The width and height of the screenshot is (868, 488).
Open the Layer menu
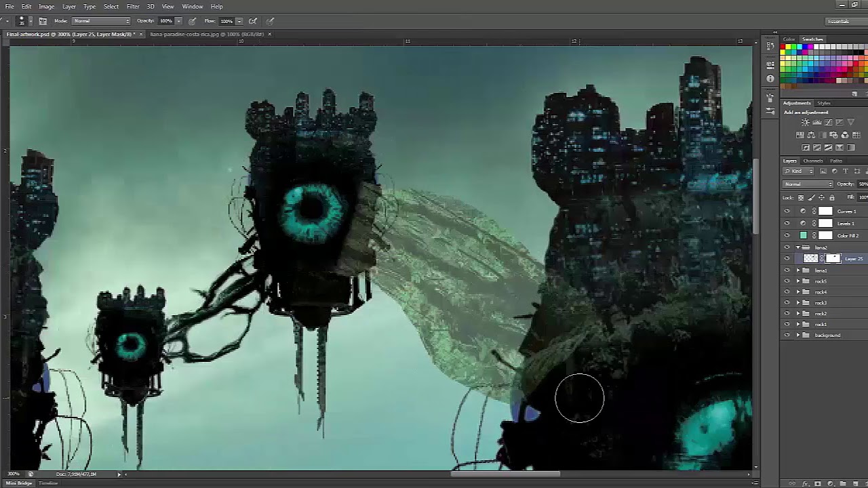tap(69, 6)
